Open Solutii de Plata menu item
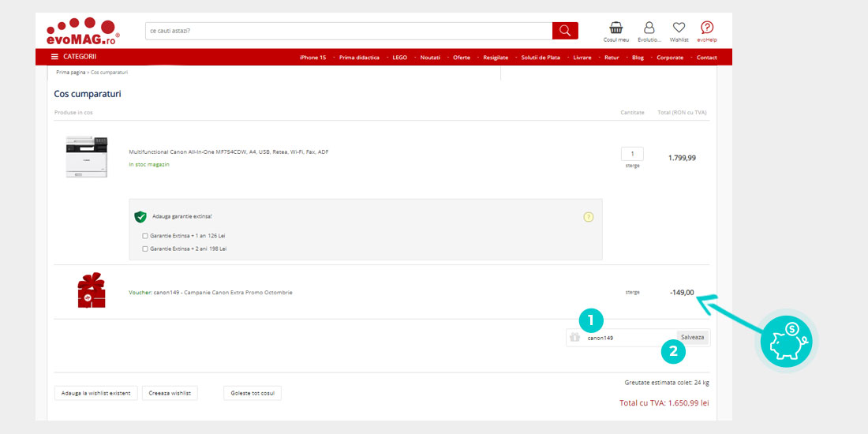This screenshot has width=868, height=434. click(x=541, y=58)
